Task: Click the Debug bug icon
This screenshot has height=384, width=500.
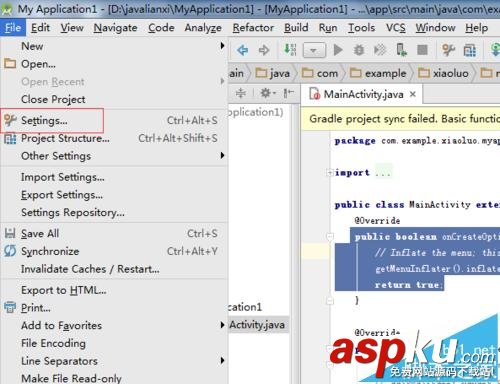Action: coord(359,50)
